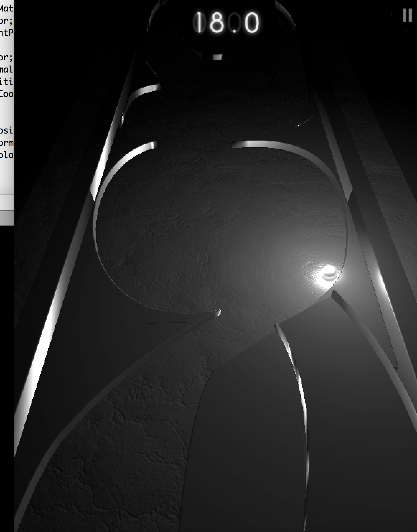Image resolution: width=417 pixels, height=532 pixels.
Task: Click the code line ending in 'Mat'
Action: click(6, 8)
